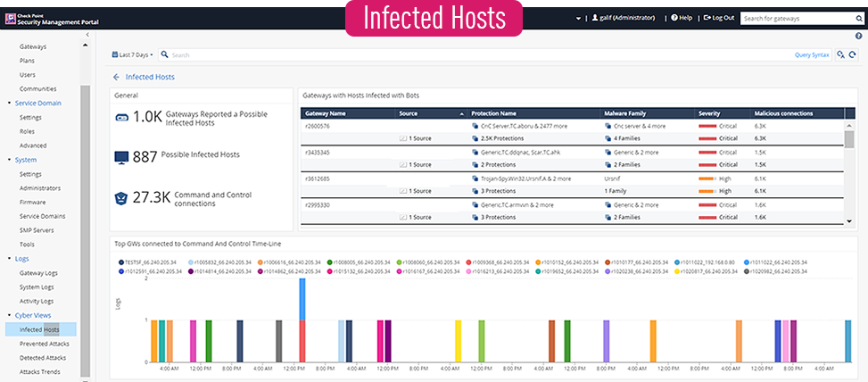Open Activity Logs in sidebar
This screenshot has width=868, height=382.
pos(36,301)
